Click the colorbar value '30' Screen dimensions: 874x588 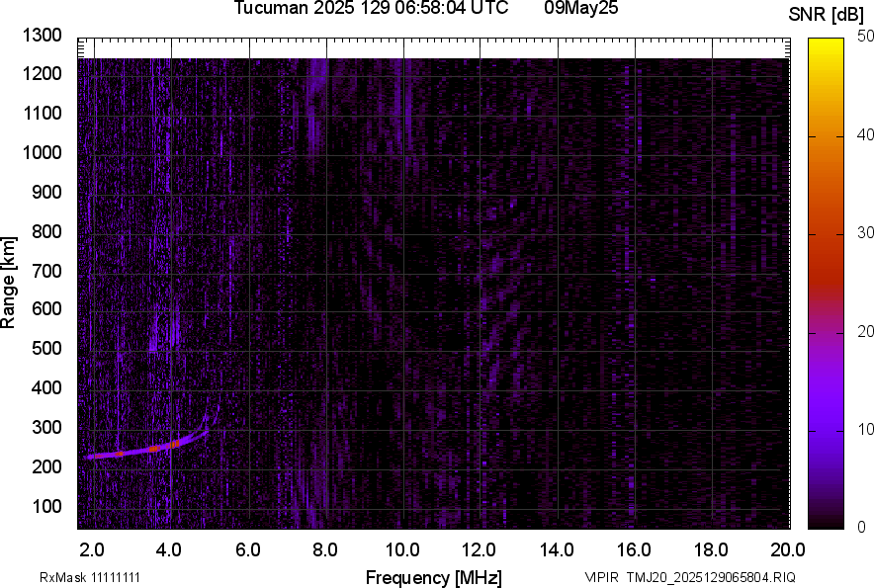tap(865, 233)
